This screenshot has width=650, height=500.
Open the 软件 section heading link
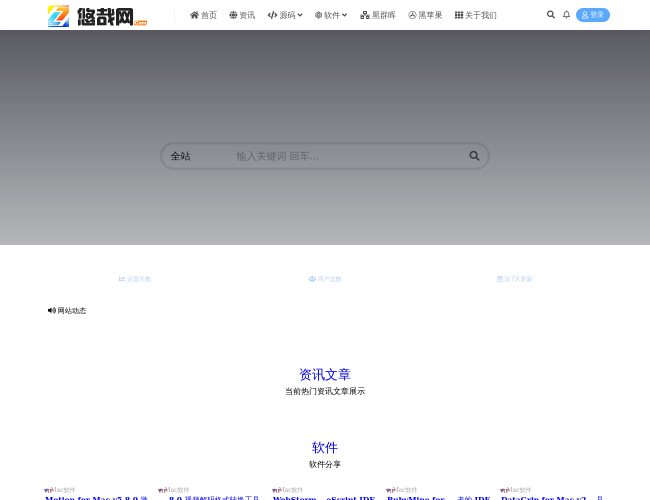pyautogui.click(x=325, y=447)
